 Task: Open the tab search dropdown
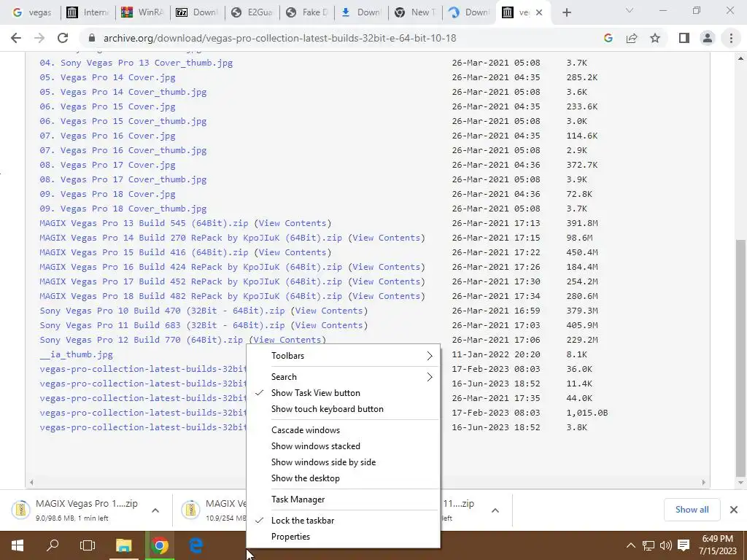630,10
